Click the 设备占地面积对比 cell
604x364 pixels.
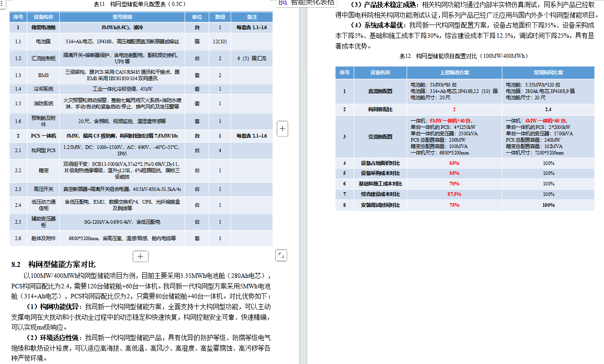click(x=380, y=163)
